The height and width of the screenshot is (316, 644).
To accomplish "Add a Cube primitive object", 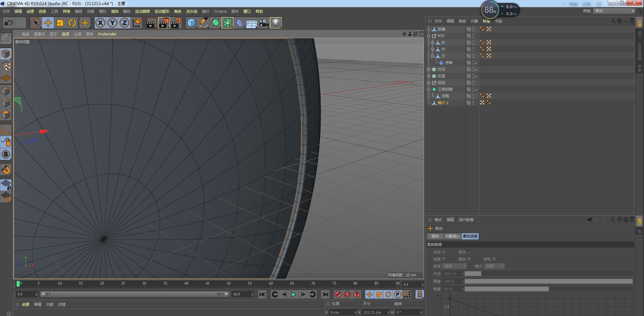I will pyautogui.click(x=191, y=23).
